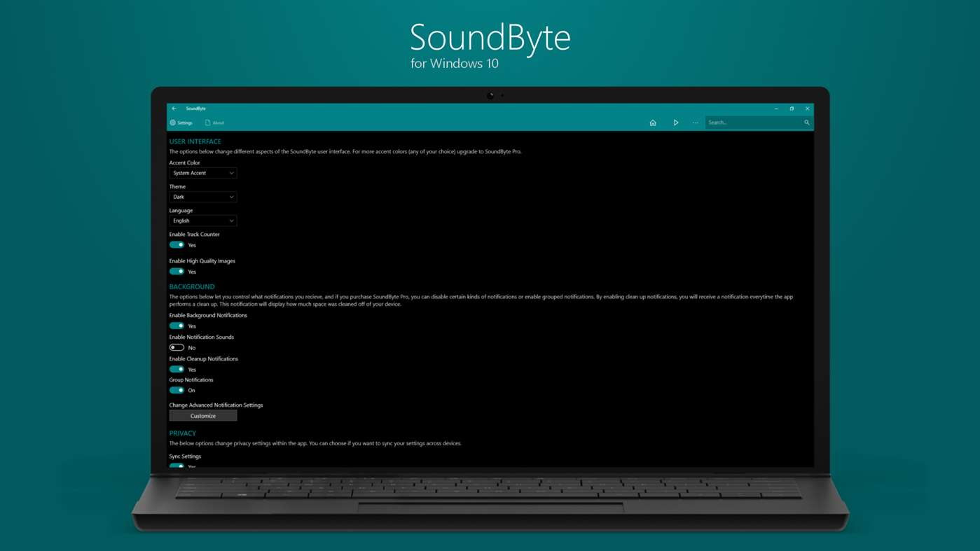Image resolution: width=980 pixels, height=551 pixels.
Task: Toggle Enable Cleanup Notifications switch
Action: pos(177,369)
